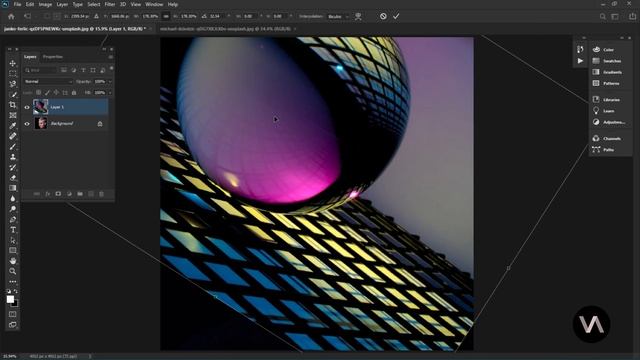Switch to the second document tab
This screenshot has height=360, width=640.
tap(225, 29)
